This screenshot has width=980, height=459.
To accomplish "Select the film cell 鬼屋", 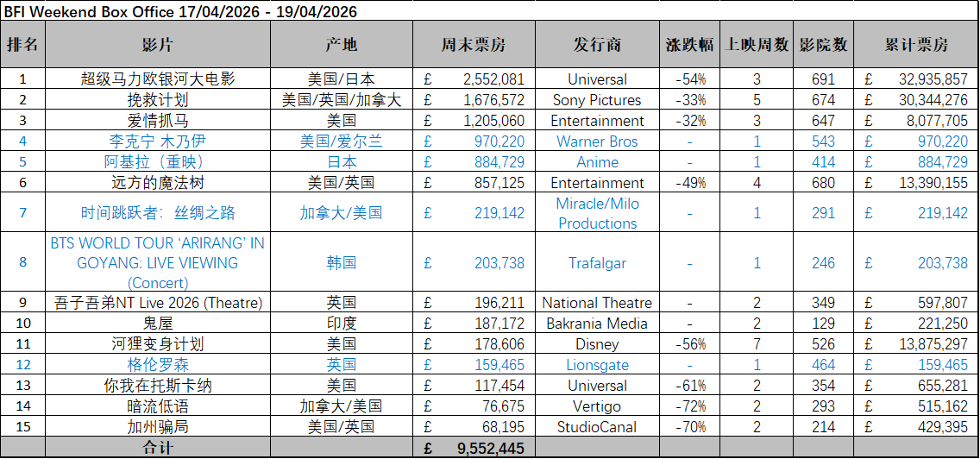I will [x=158, y=324].
